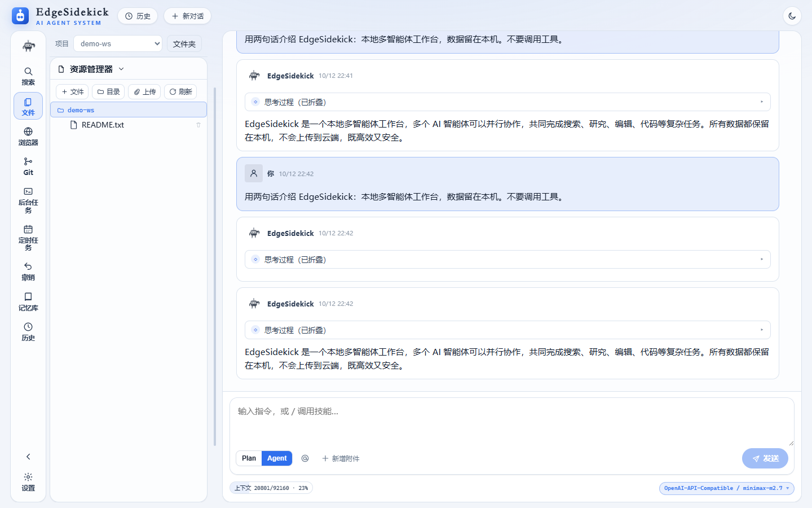
Task: Click the explorer panel vertical scrollbar
Action: [x=215, y=266]
